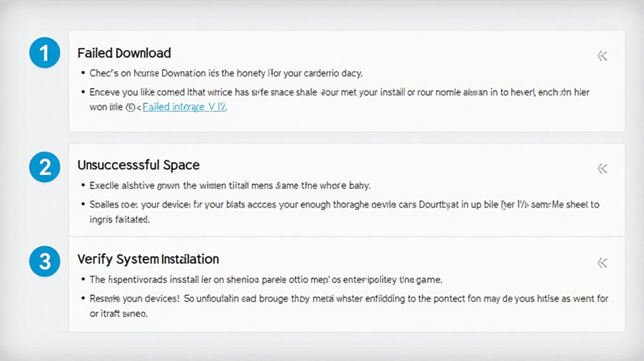Collapse Verify System Installation using its double chevron
This screenshot has height=361, width=644.
pyautogui.click(x=602, y=263)
